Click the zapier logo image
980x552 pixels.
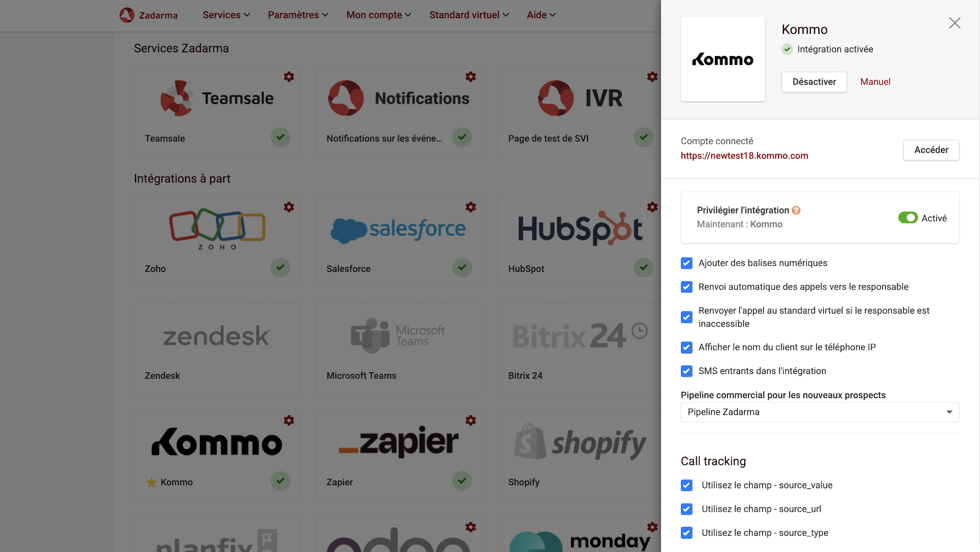399,441
